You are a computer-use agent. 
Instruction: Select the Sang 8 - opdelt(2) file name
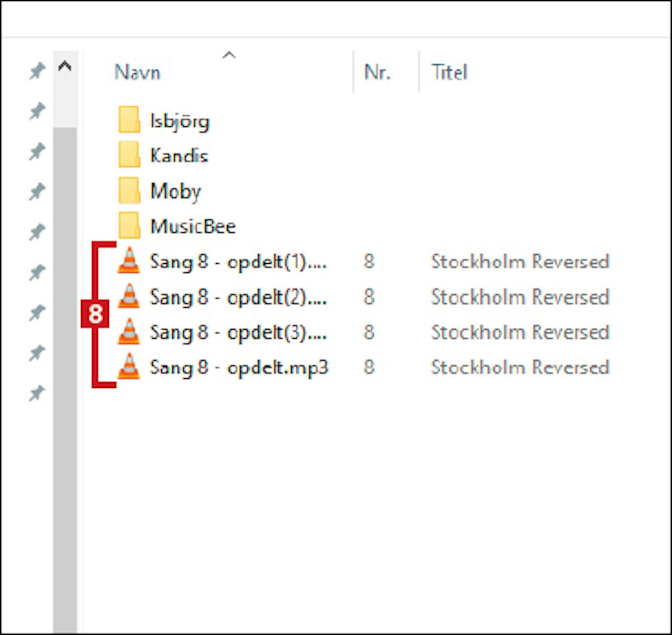tap(238, 297)
